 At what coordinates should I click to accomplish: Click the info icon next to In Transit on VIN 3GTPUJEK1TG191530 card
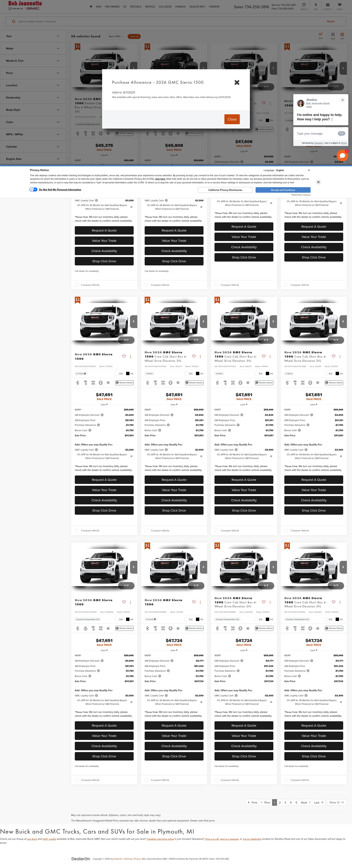(85, 373)
